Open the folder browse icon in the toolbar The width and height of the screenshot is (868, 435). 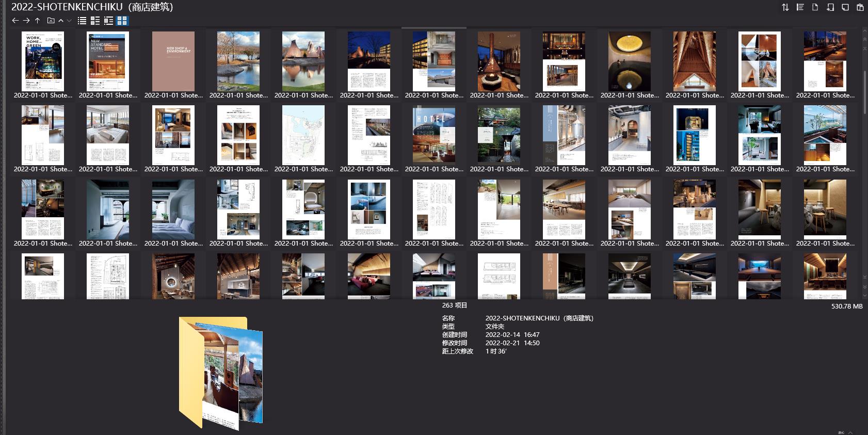point(51,21)
